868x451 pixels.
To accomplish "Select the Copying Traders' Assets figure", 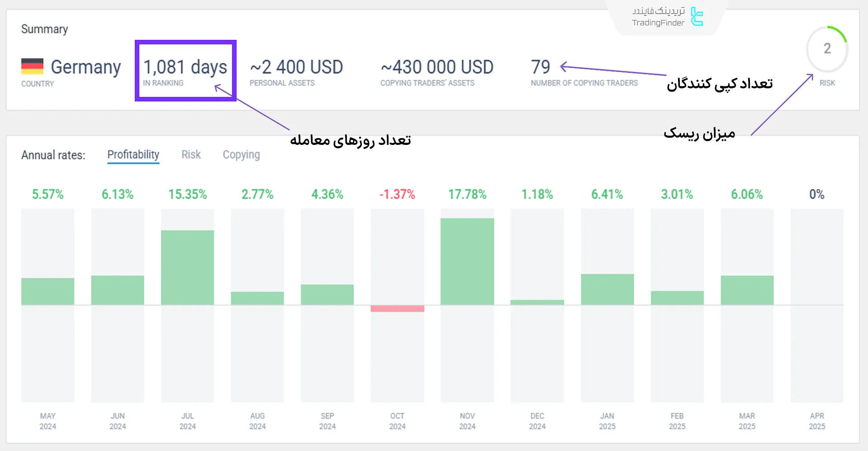I will point(436,67).
